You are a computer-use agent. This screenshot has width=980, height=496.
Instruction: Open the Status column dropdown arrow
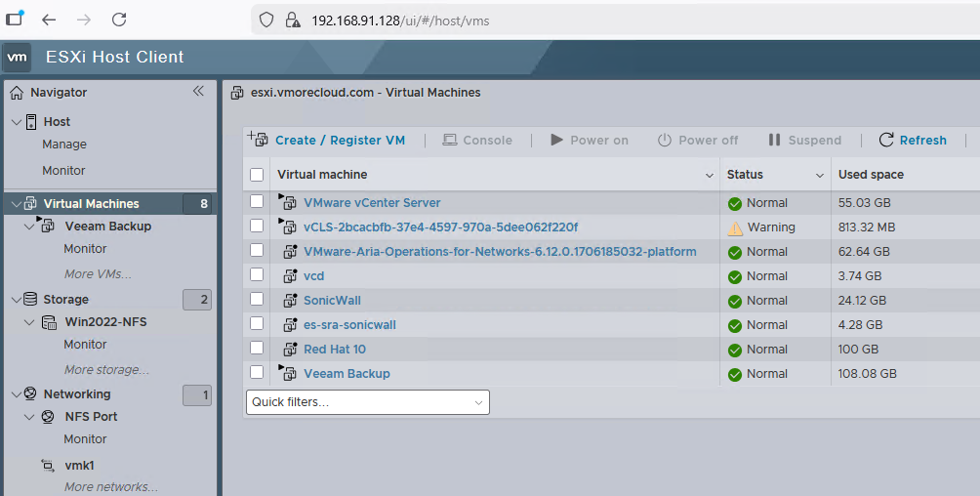point(820,176)
